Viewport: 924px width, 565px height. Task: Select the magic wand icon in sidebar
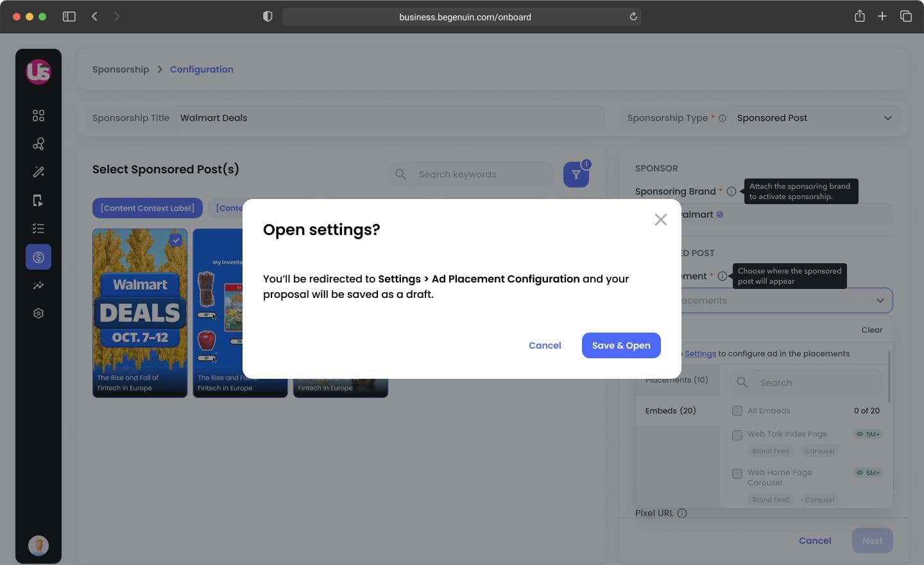(x=38, y=172)
